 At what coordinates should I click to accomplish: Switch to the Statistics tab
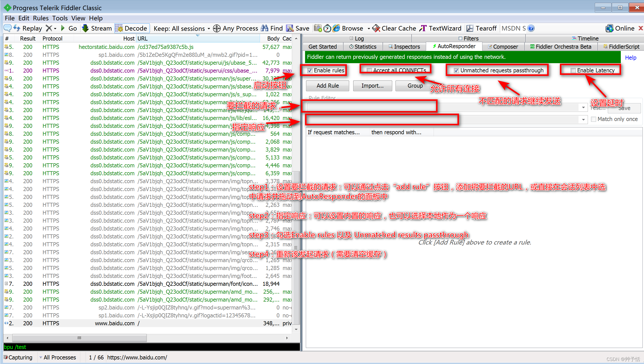(363, 47)
